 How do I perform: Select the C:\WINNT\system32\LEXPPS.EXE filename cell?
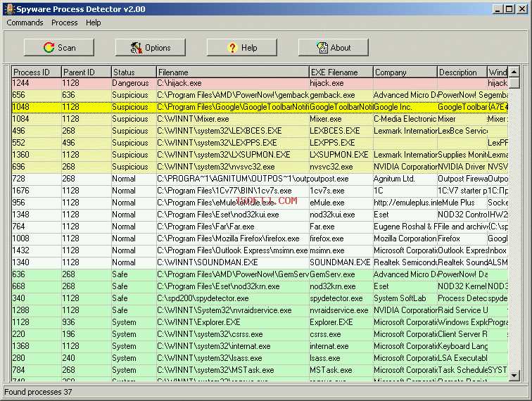point(233,143)
